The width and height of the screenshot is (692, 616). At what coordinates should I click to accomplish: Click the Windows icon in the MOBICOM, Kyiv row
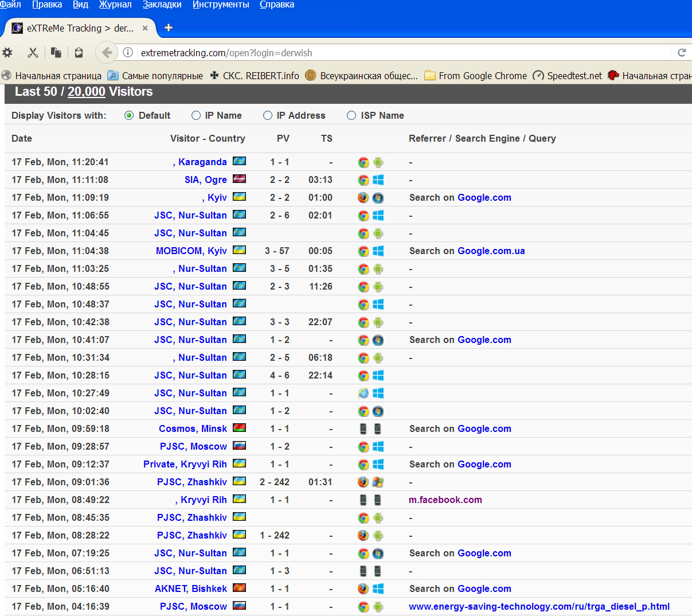(378, 251)
